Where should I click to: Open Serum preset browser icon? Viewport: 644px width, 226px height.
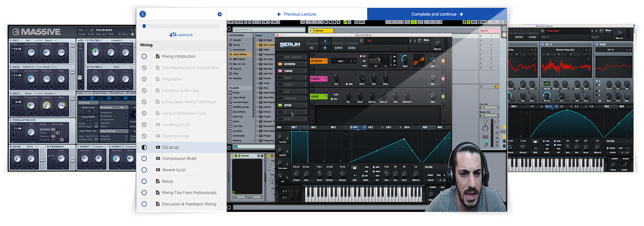point(420,41)
